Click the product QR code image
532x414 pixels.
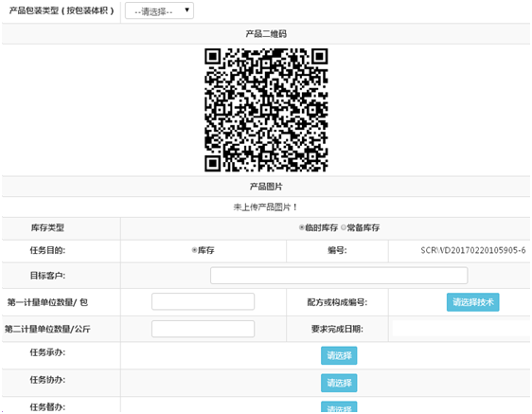click(x=266, y=110)
